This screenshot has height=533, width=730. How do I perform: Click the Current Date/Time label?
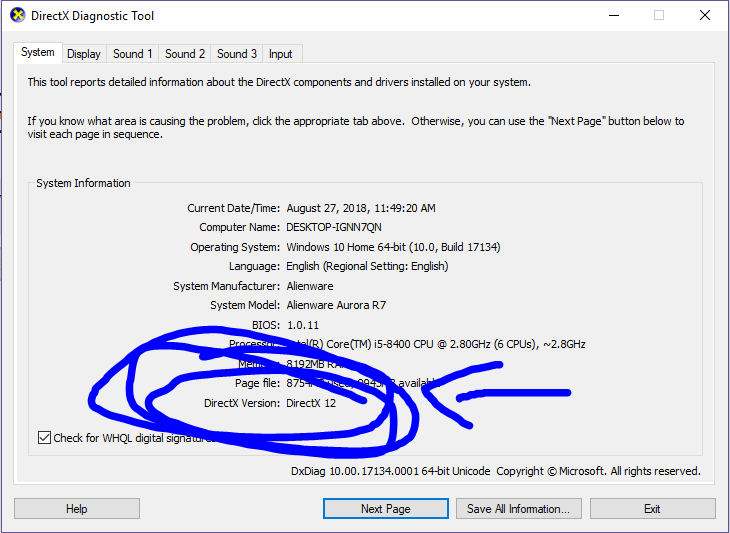click(234, 208)
